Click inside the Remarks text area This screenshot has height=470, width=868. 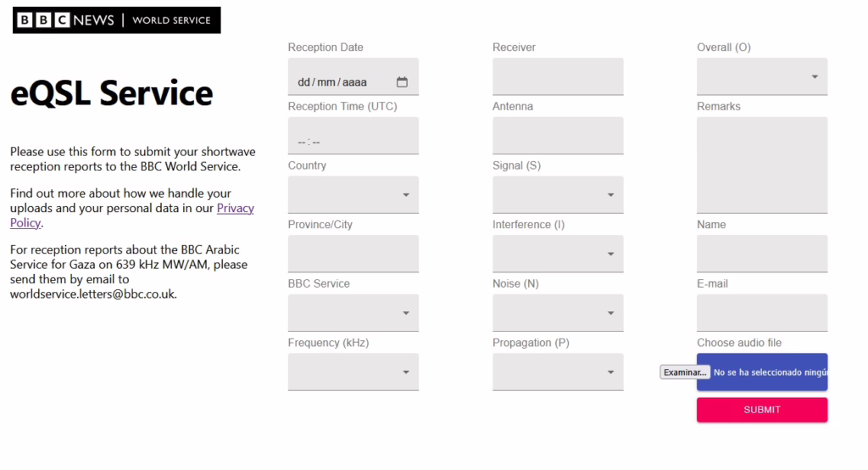coord(762,165)
